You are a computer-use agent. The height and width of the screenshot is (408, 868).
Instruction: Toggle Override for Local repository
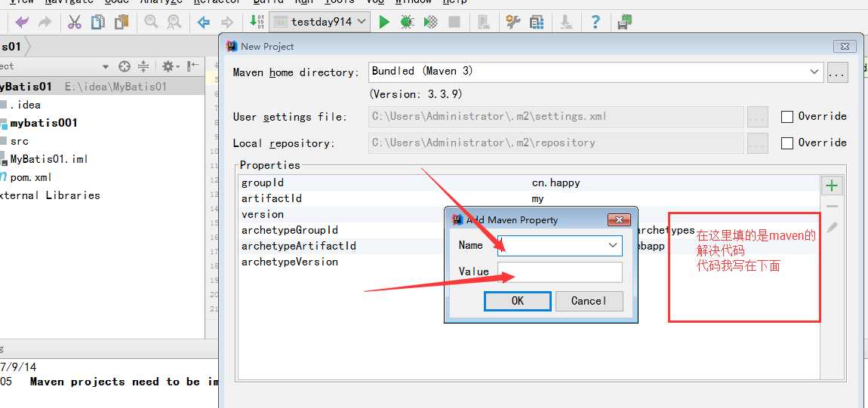coord(786,143)
